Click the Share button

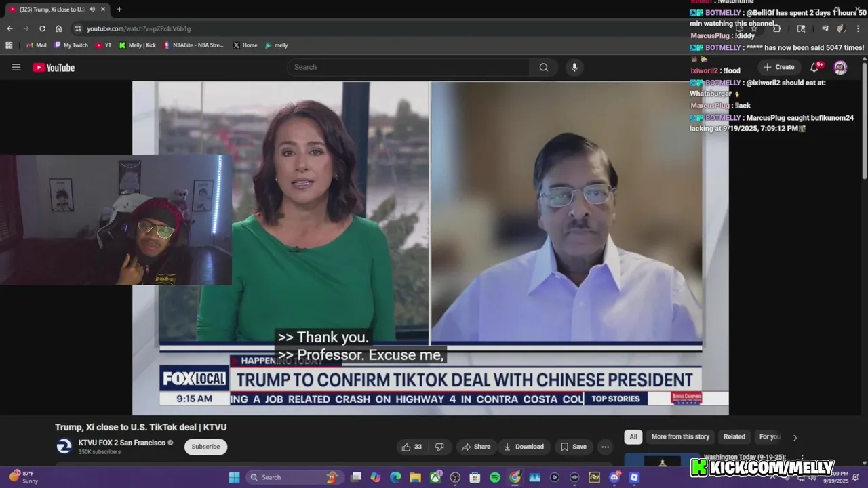(476, 447)
